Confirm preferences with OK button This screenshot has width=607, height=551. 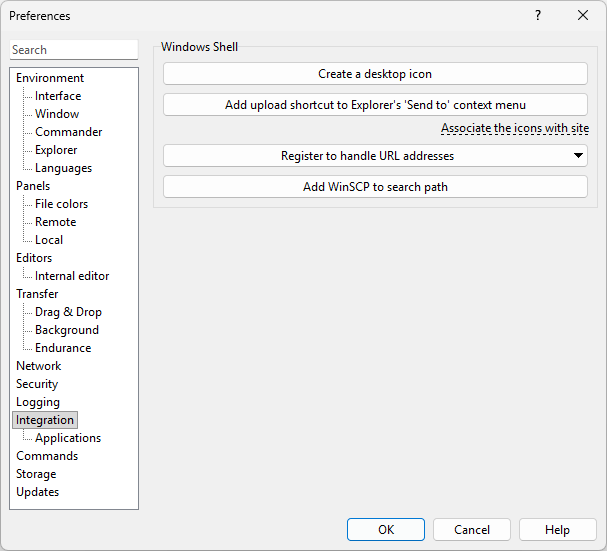pos(386,530)
